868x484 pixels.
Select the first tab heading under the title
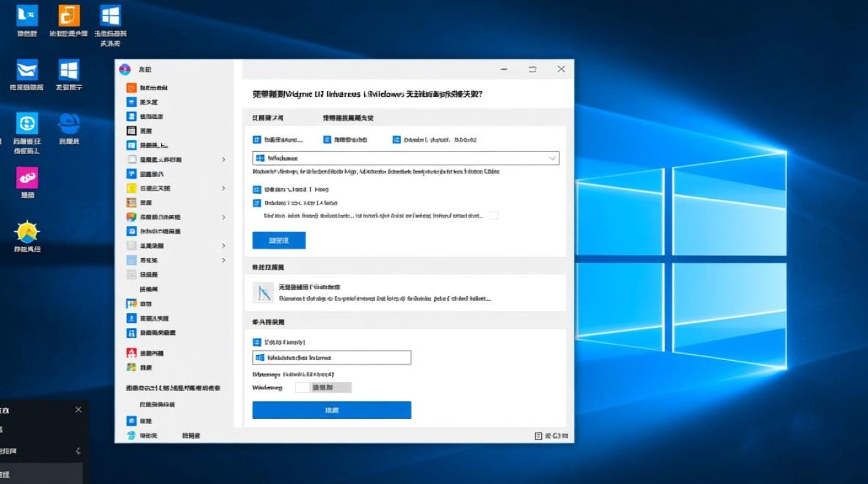(x=267, y=118)
